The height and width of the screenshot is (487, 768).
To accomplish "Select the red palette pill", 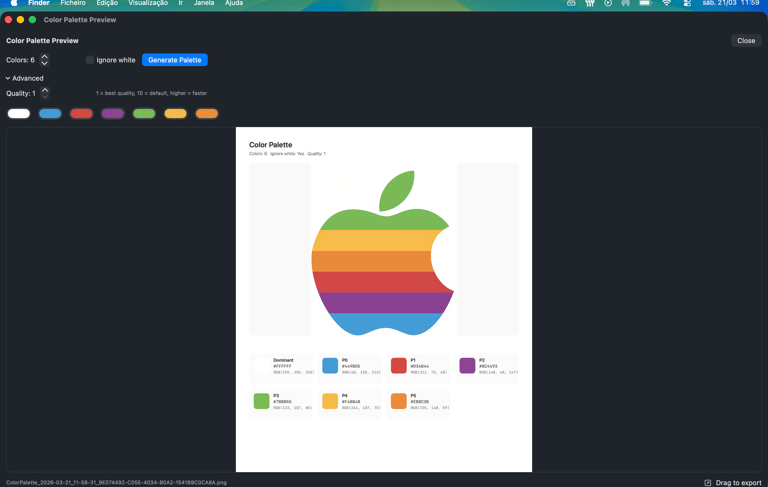I will 81,114.
